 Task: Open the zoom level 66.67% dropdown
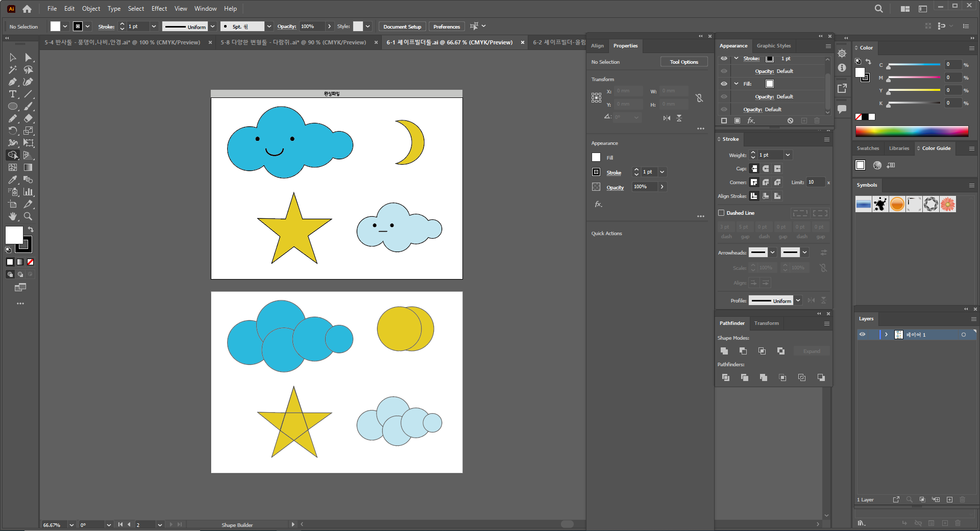click(71, 525)
